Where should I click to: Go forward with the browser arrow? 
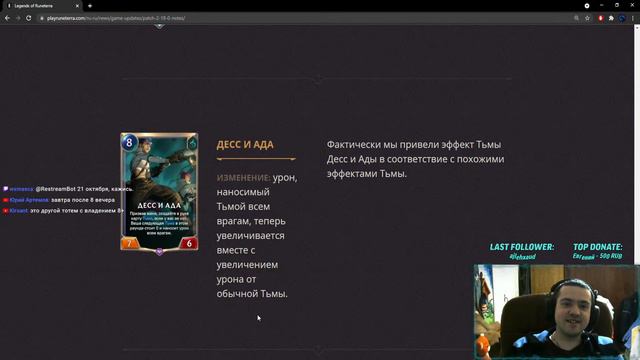pyautogui.click(x=18, y=18)
